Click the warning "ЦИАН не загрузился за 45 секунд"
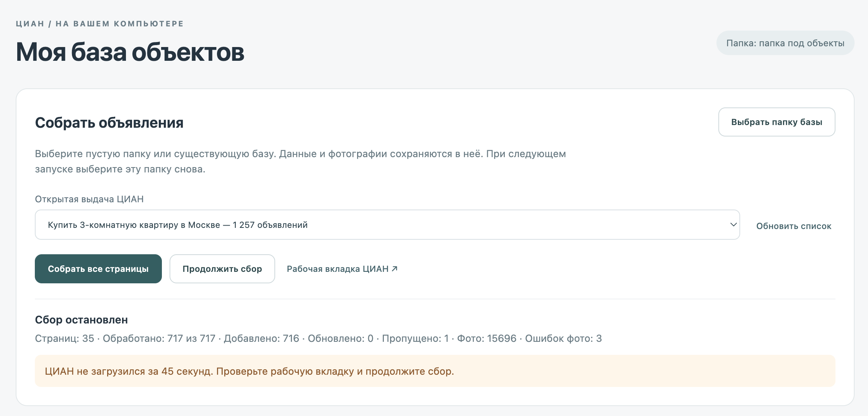Viewport: 868px width, 416px height. (x=435, y=371)
